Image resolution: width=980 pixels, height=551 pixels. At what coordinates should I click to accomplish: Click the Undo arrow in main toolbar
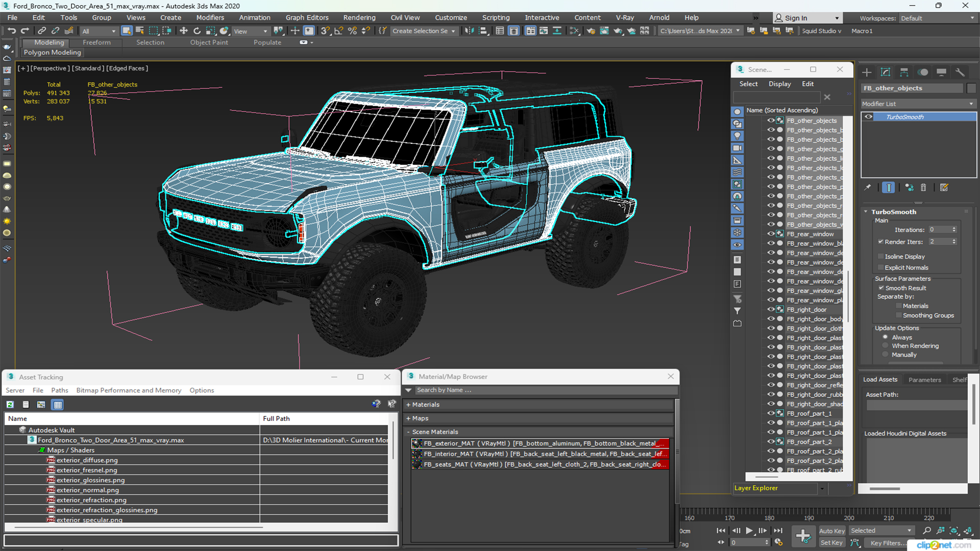point(11,31)
